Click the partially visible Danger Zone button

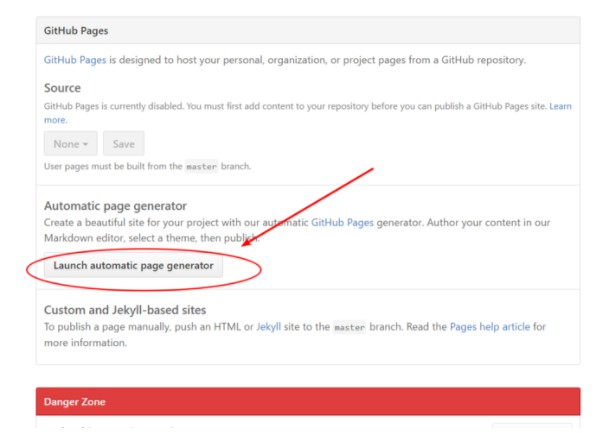531,428
